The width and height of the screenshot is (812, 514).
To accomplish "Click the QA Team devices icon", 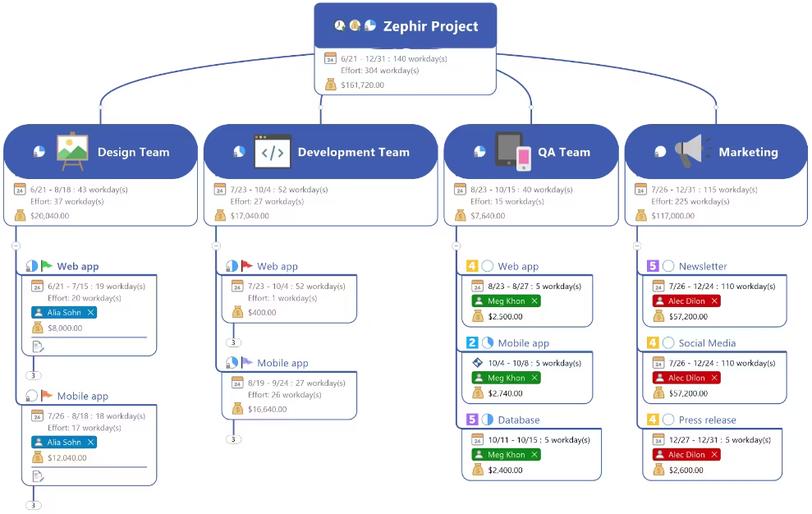I will coord(512,151).
